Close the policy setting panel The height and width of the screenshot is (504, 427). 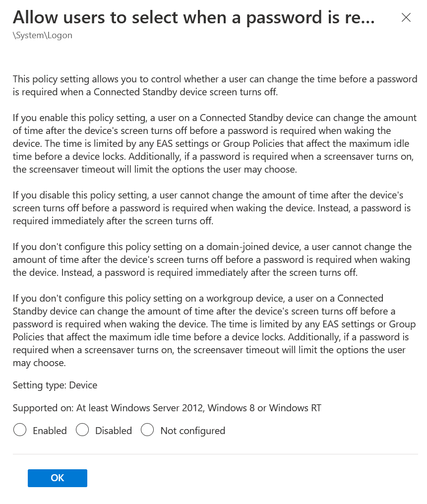(406, 18)
